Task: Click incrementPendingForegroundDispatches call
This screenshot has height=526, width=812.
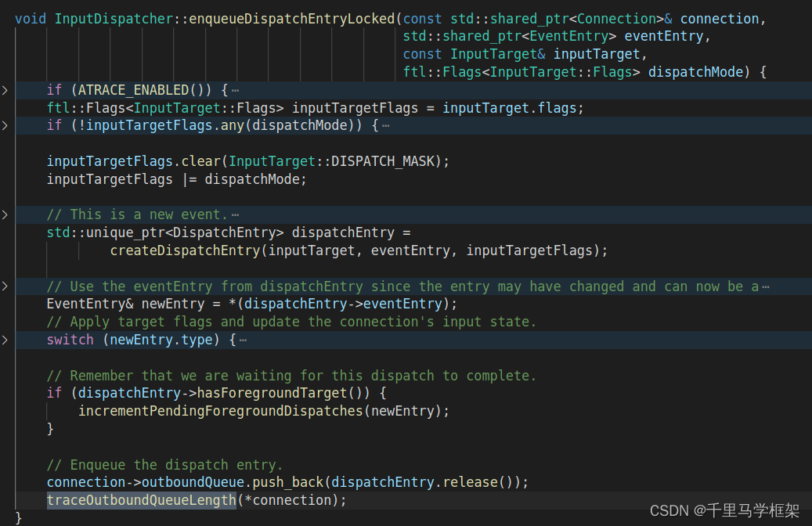Action: coord(221,411)
